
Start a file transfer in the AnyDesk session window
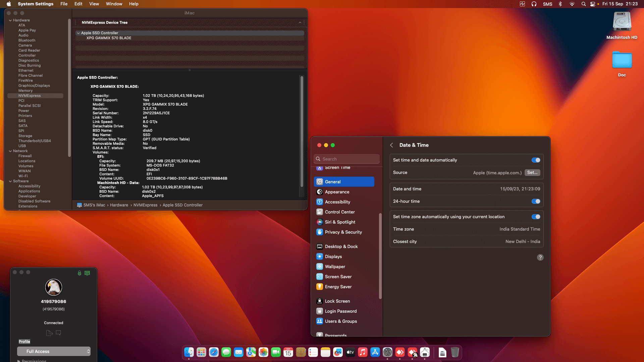(49, 333)
